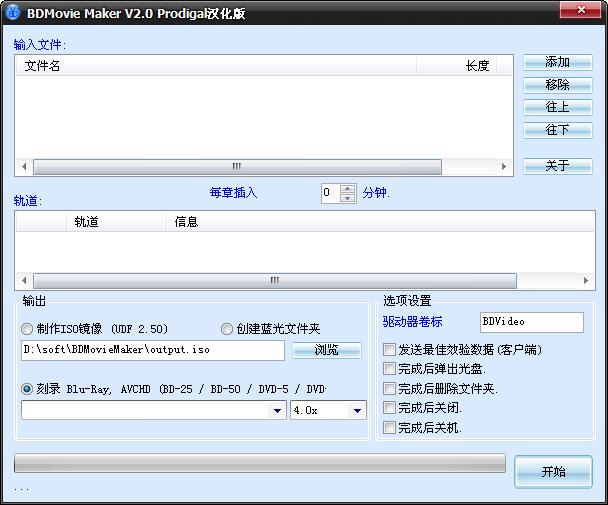Viewport: 608px width, 505px height.
Task: Click the 输入文件 label
Action: click(40, 45)
